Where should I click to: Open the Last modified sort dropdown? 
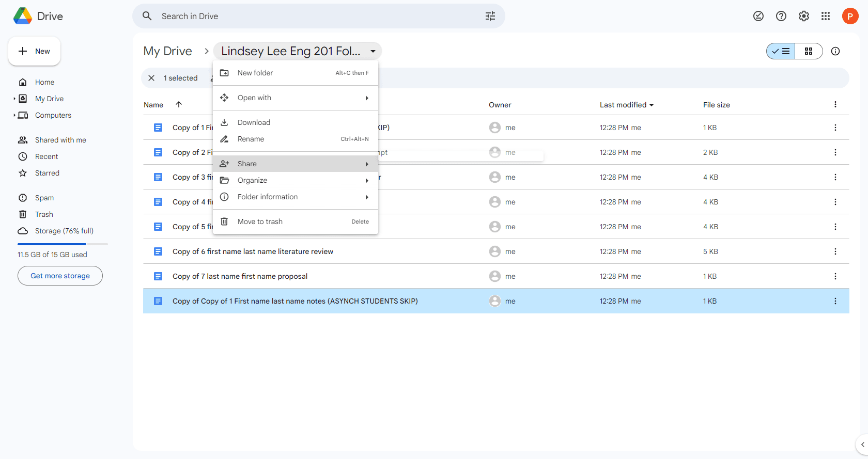click(627, 105)
